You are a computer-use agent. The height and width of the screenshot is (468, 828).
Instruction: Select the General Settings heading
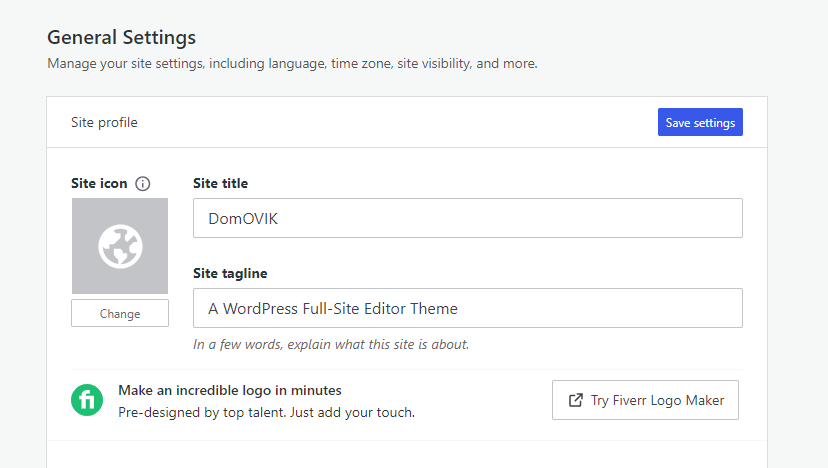[x=121, y=38]
